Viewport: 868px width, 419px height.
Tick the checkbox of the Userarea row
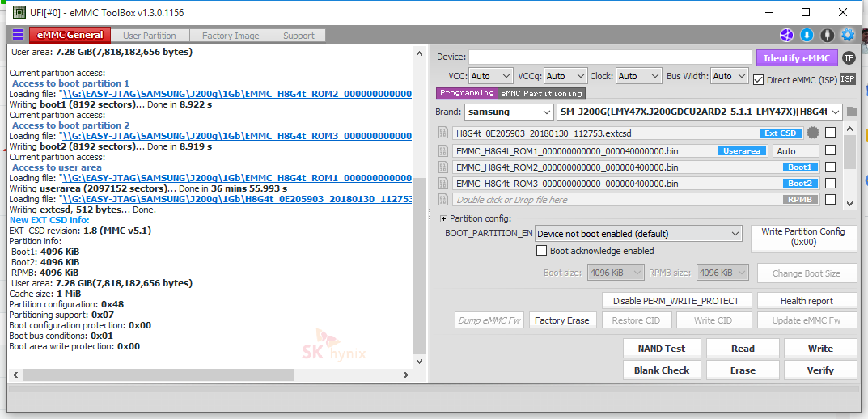tap(830, 150)
